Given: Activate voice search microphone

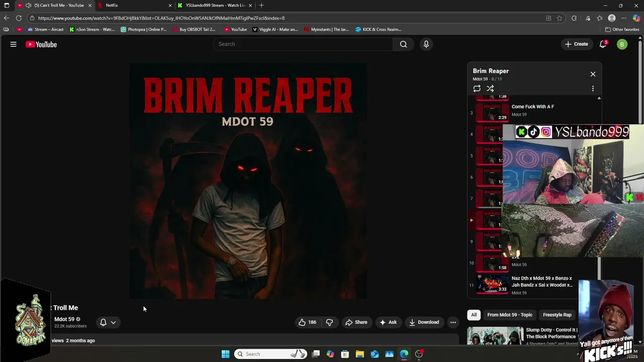Looking at the screenshot, I should (x=426, y=44).
